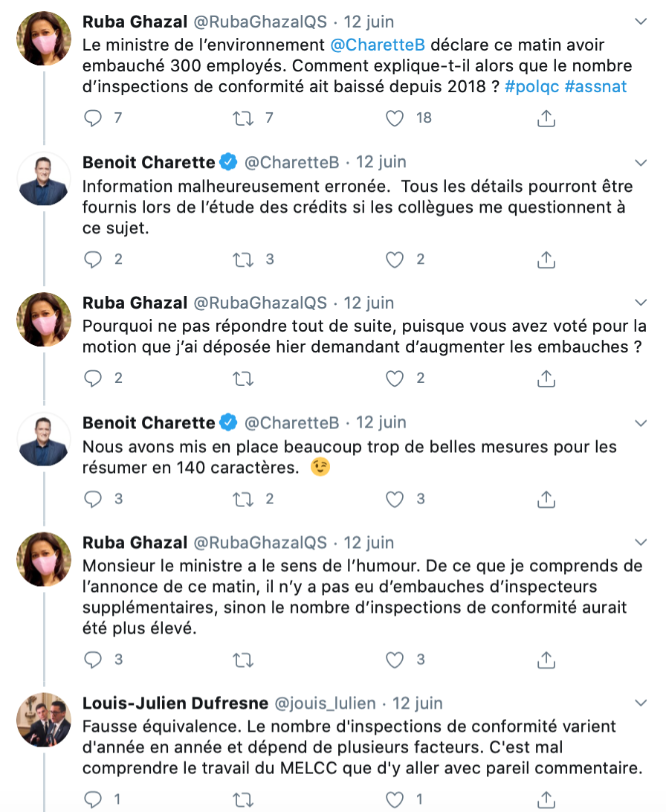
Task: Open the @CharetteB mention link in first tweet
Action: [378, 45]
